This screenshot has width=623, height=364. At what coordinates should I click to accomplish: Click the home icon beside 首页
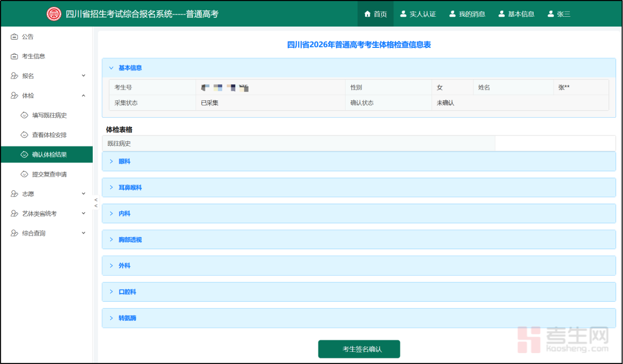tap(367, 13)
